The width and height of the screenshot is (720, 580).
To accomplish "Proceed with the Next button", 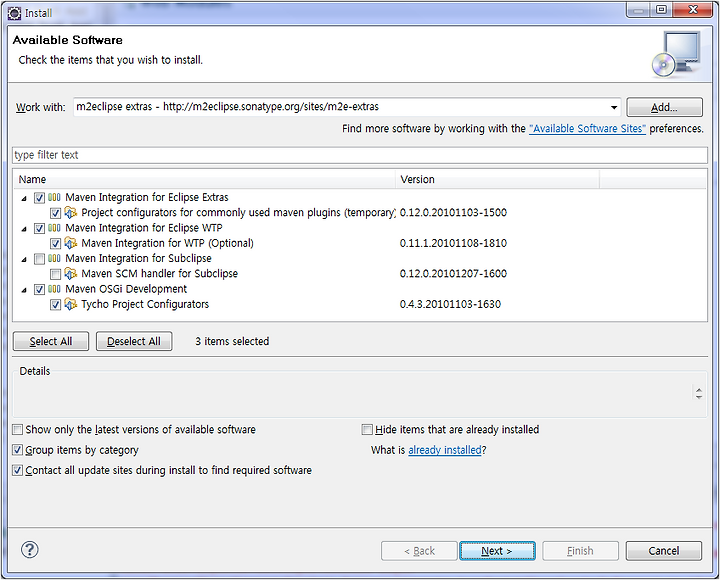I will coord(497,551).
